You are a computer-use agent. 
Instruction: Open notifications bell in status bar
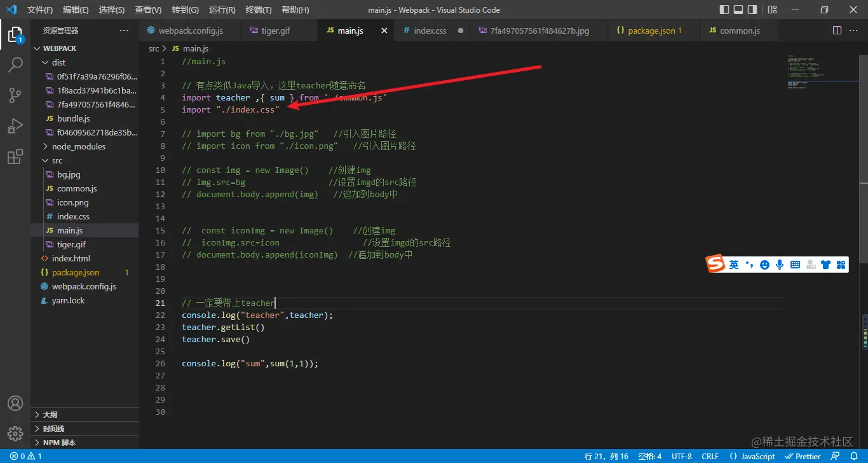point(854,456)
